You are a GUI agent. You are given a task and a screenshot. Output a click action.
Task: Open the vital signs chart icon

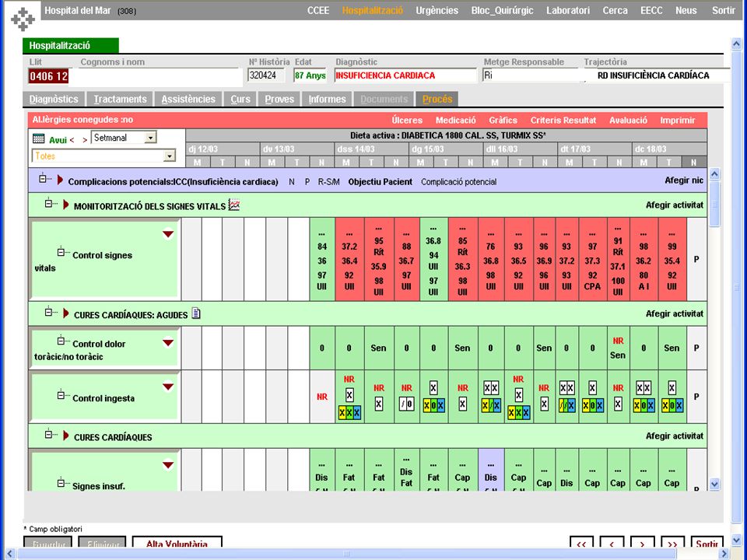pos(234,205)
